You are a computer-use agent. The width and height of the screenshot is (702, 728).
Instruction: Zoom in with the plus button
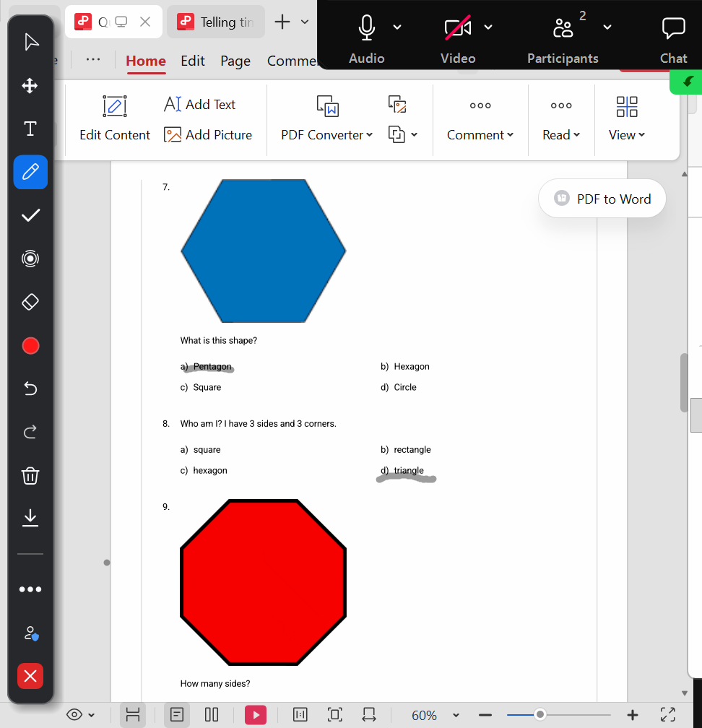[633, 715]
